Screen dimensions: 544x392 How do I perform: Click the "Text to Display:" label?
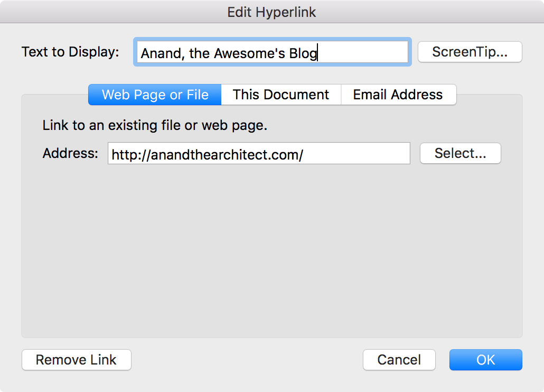coord(70,52)
